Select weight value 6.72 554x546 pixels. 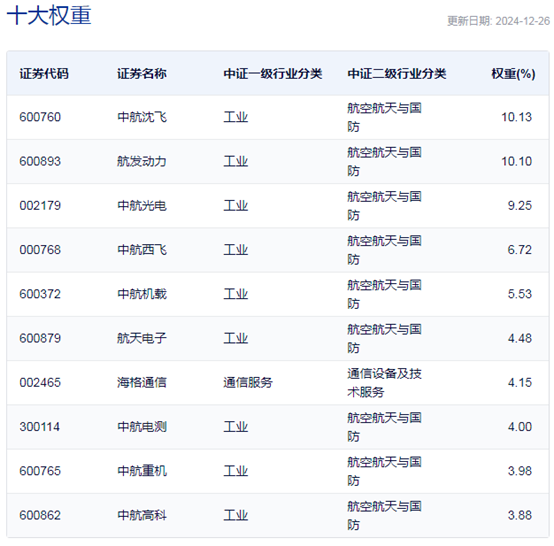tap(520, 249)
